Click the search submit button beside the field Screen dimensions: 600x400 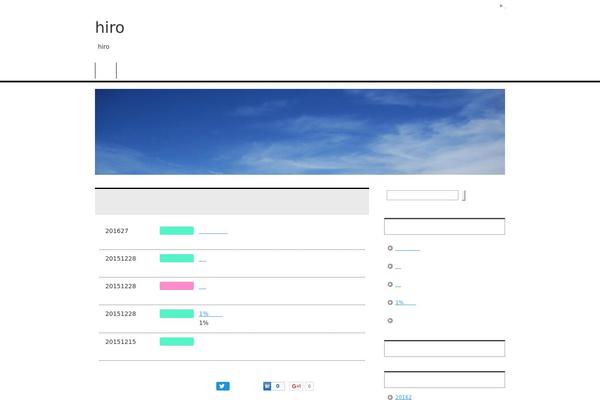click(464, 196)
